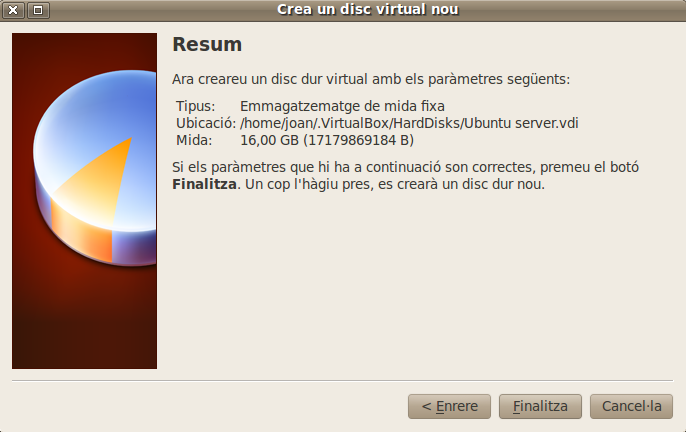This screenshot has width=686, height=432.
Task: Click the blue disk illustration
Action: (x=100, y=130)
